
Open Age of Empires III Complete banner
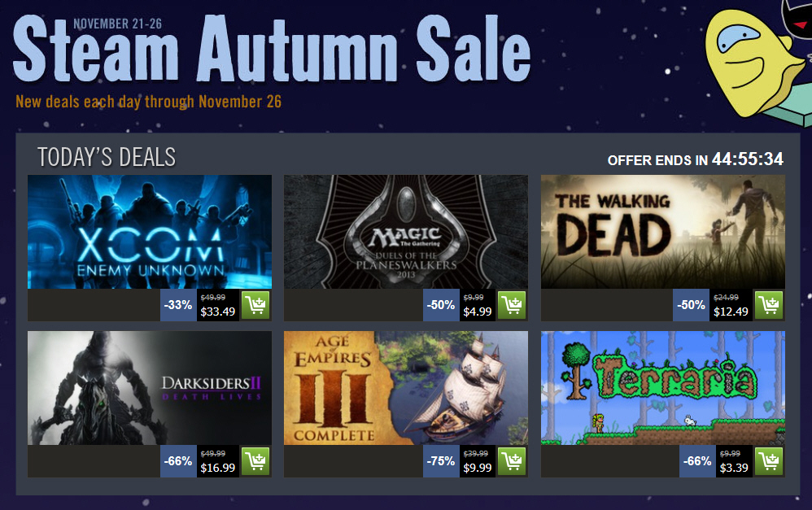[406, 388]
